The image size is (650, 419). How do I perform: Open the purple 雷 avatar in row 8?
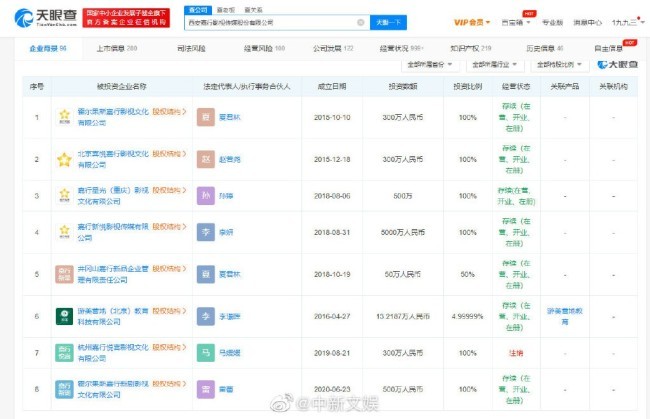[x=206, y=389]
